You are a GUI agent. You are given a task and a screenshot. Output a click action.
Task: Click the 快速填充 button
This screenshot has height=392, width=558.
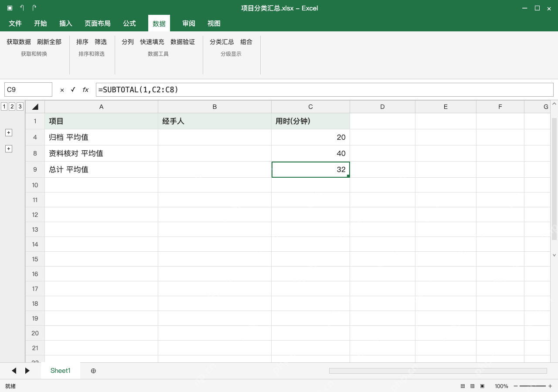tap(152, 42)
